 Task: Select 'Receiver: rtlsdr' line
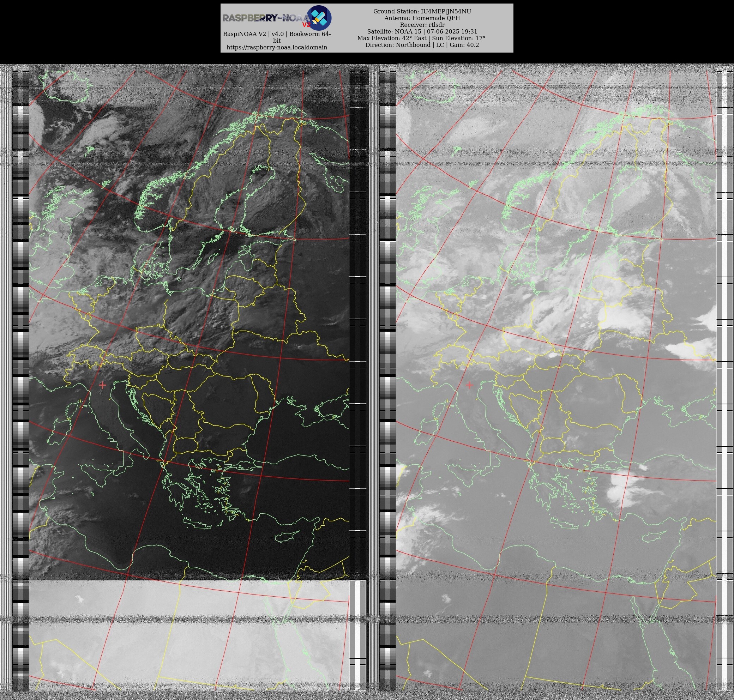(x=422, y=25)
